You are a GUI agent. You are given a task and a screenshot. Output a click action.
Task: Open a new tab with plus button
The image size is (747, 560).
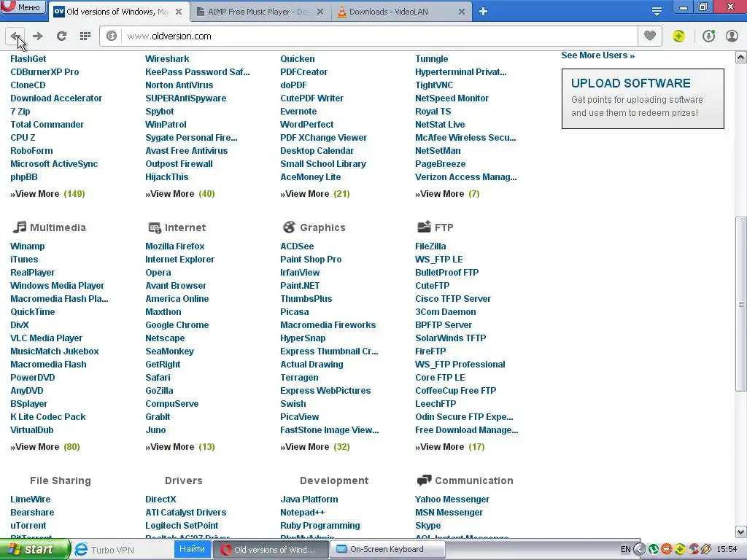pyautogui.click(x=483, y=12)
